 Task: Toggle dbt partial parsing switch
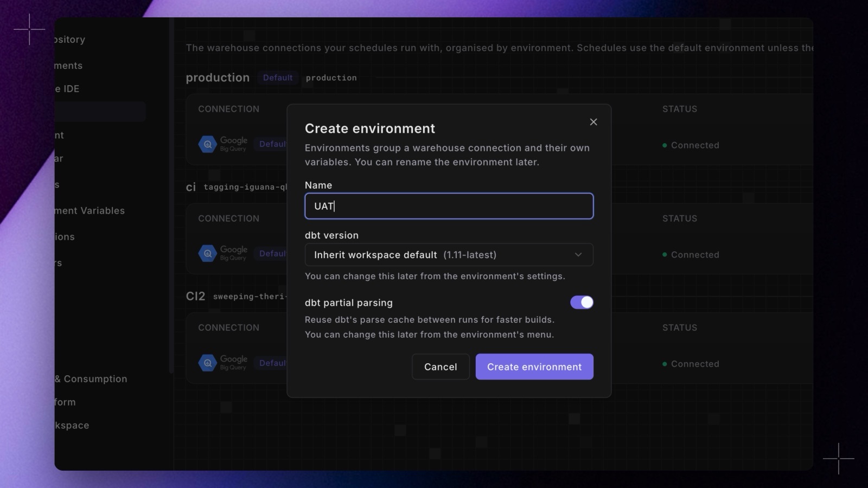pos(582,302)
